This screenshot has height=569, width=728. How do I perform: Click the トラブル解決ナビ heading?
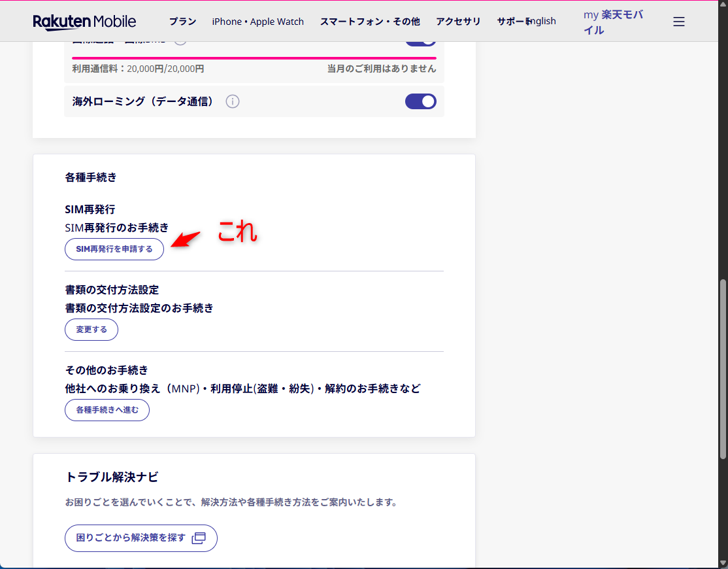(112, 477)
